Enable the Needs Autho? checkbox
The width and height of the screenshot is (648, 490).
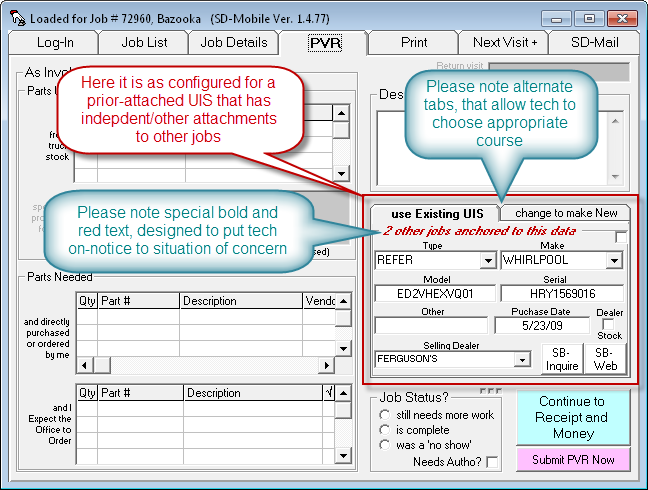[x=492, y=462]
